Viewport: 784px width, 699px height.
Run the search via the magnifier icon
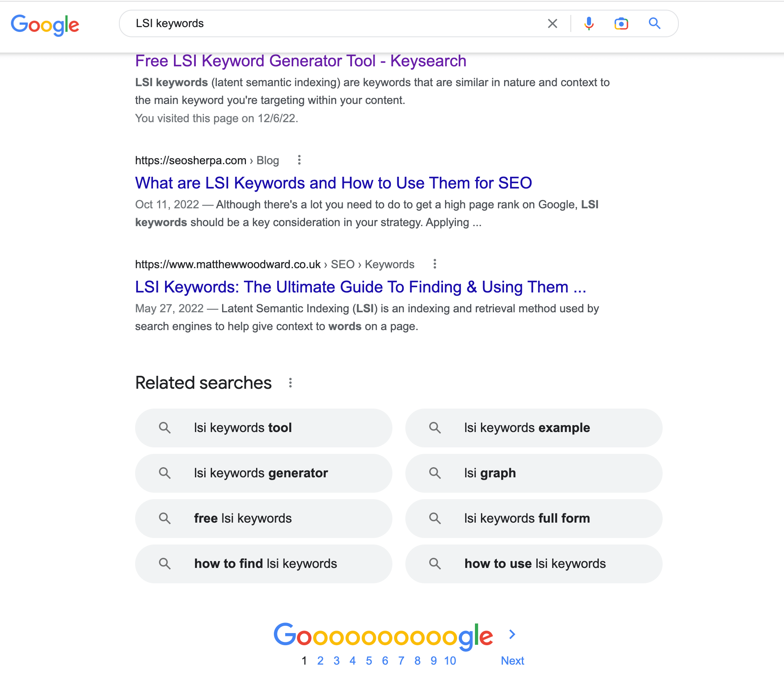pos(654,23)
